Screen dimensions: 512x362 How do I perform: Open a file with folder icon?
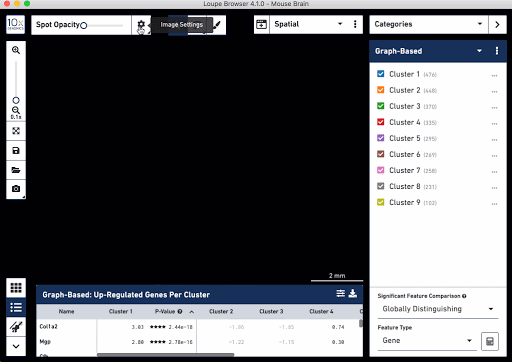pyautogui.click(x=16, y=170)
